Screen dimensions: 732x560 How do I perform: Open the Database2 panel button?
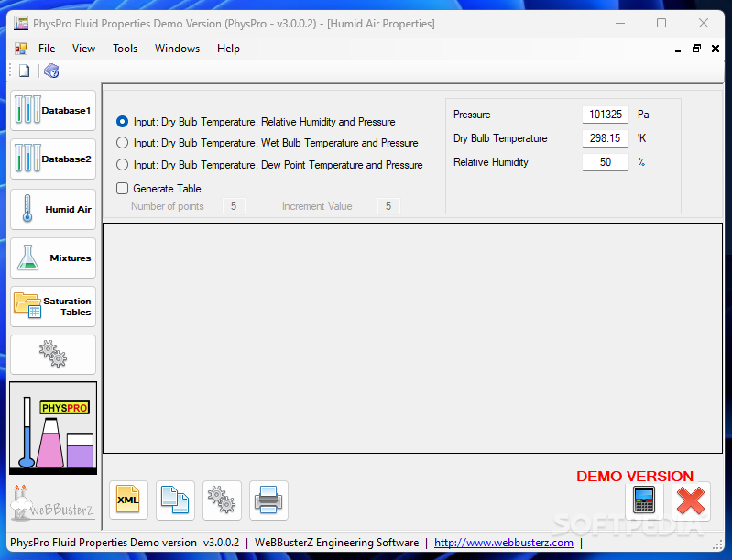[53, 159]
